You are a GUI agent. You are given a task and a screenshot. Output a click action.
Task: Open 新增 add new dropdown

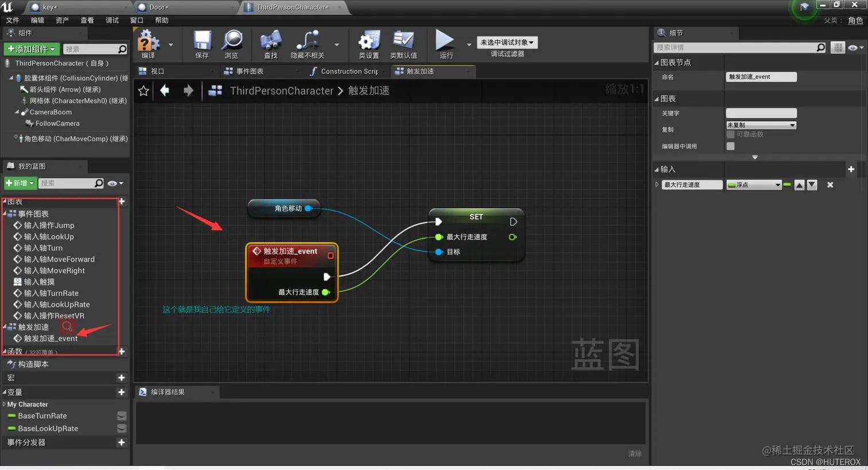coord(20,183)
